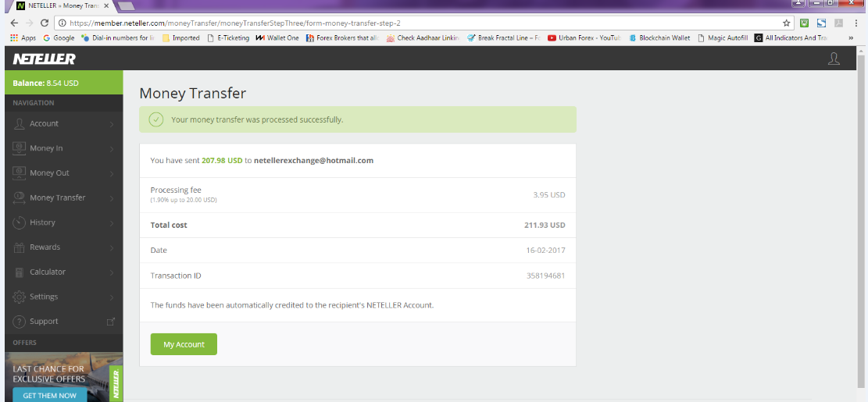Click the Transaction ID 358194681 value
868x402 pixels.
tap(546, 276)
